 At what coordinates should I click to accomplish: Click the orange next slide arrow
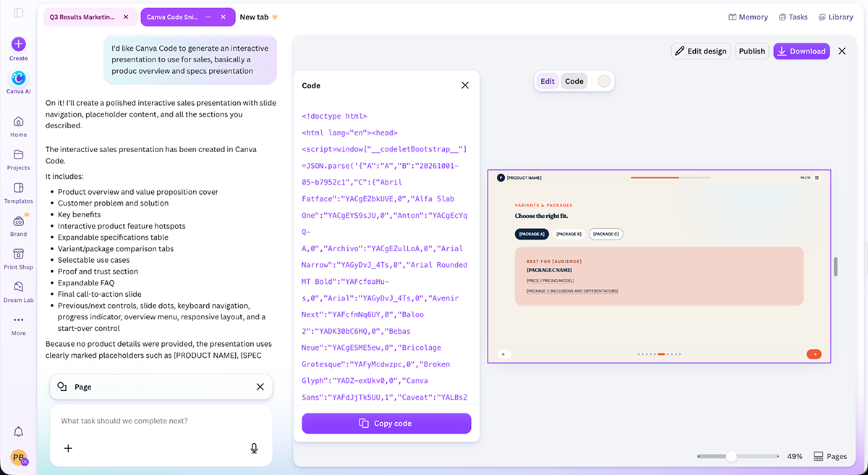(814, 354)
